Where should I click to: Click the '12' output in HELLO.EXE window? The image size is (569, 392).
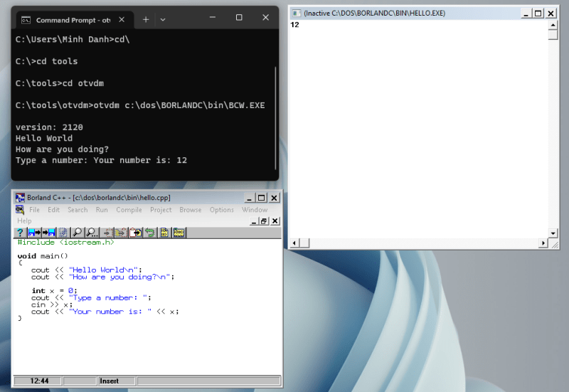[x=294, y=25]
